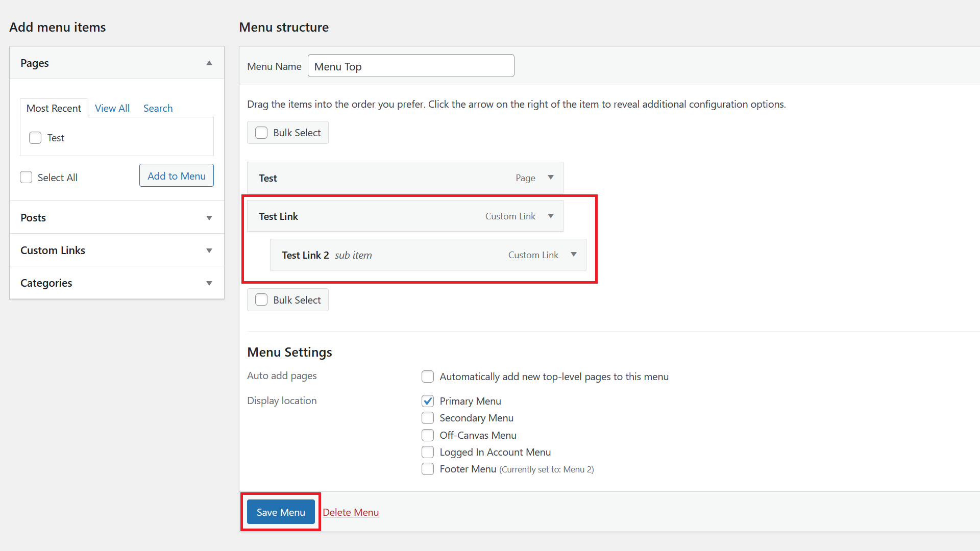Screen dimensions: 980x551
Task: Click the Add to Menu button
Action: coord(177,176)
